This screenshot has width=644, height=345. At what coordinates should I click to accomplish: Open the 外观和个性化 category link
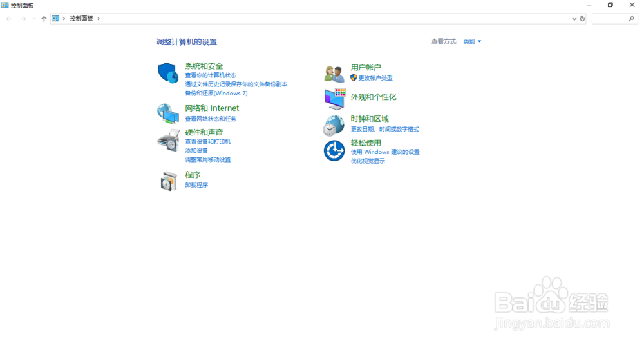(x=374, y=97)
